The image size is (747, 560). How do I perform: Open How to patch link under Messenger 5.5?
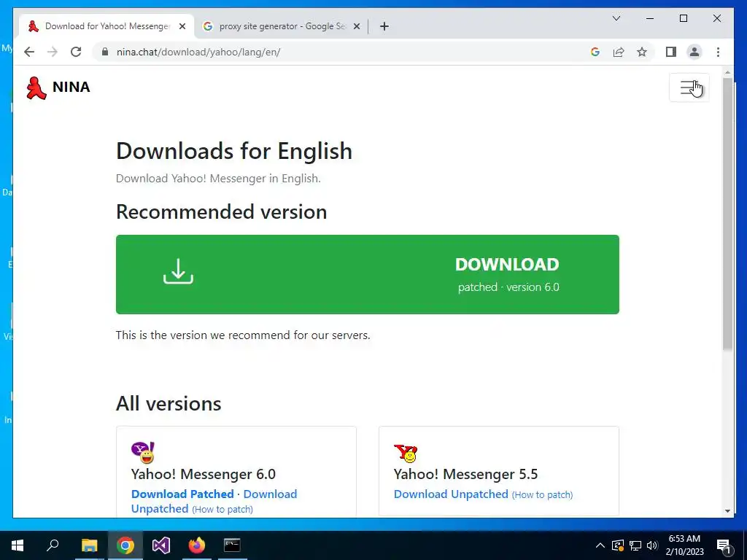(x=542, y=495)
